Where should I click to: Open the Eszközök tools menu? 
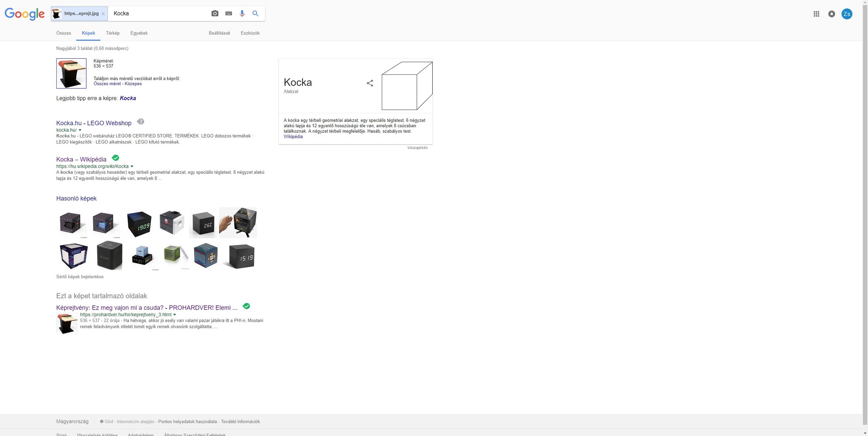[x=250, y=33]
